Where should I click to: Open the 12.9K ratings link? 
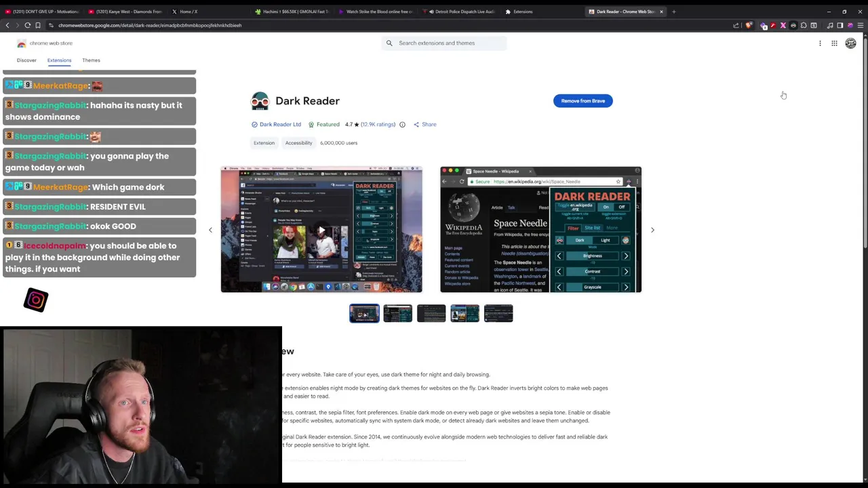[x=378, y=125]
